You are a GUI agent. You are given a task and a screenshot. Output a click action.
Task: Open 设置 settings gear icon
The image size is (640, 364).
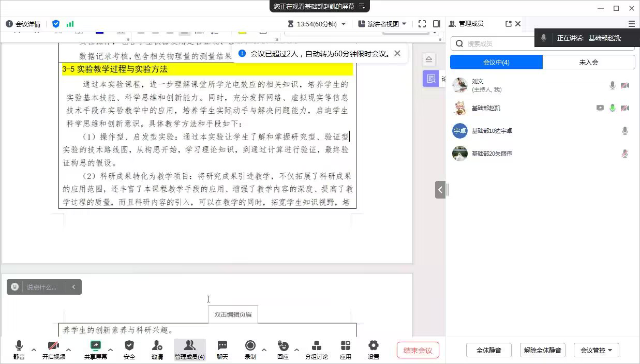click(374, 346)
